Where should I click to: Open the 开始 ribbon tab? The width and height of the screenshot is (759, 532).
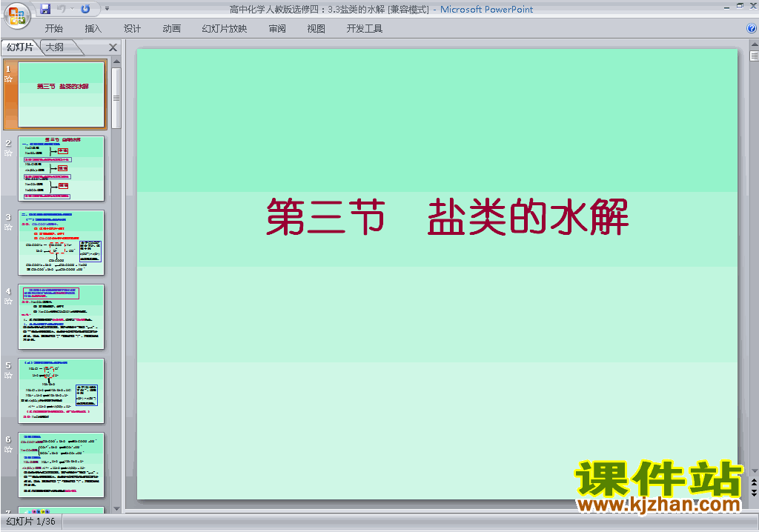point(53,29)
